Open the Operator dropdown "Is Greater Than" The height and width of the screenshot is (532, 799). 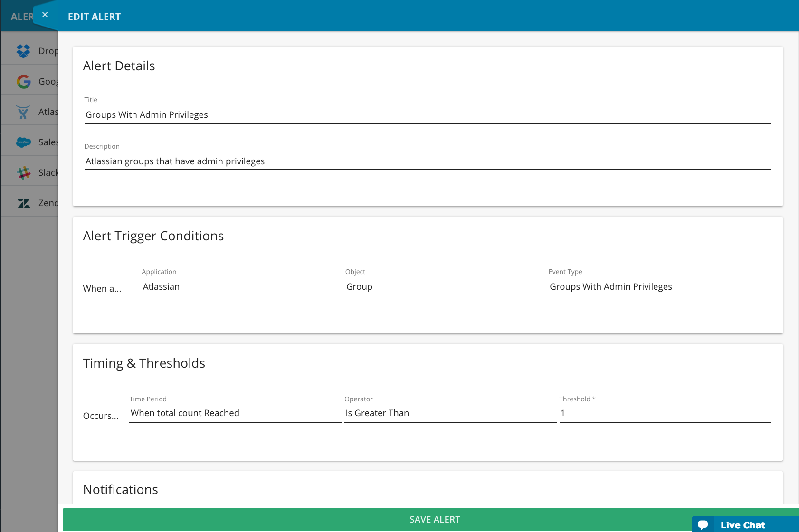pos(450,413)
